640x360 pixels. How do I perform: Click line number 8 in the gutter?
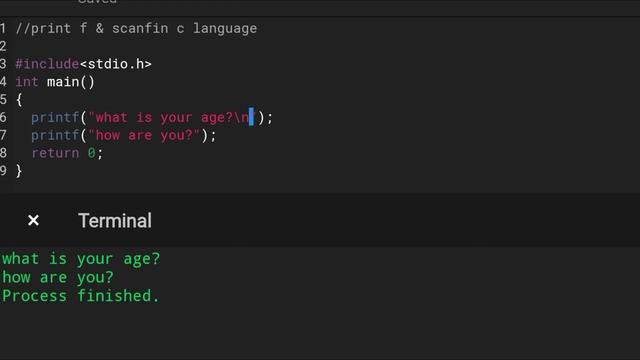coord(3,153)
